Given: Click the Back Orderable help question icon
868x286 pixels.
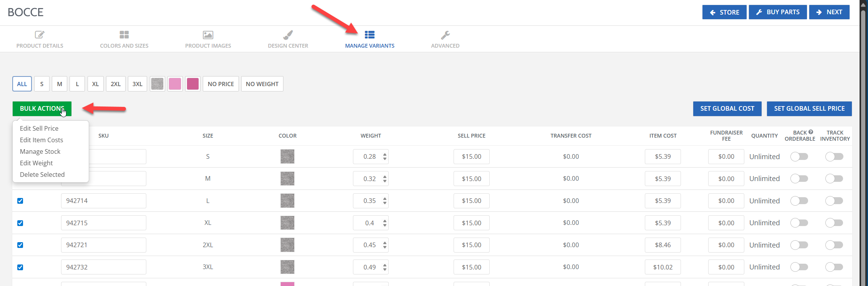Looking at the screenshot, I should pyautogui.click(x=811, y=132).
